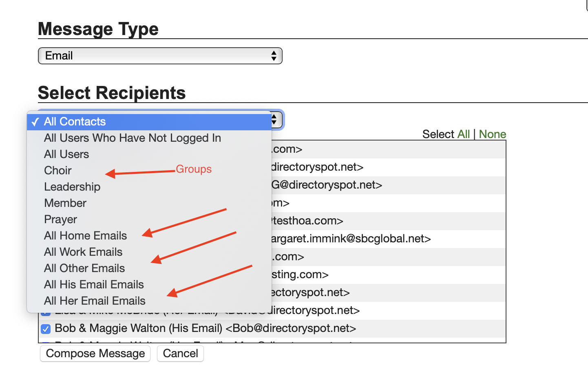The width and height of the screenshot is (588, 369).
Task: Click the None link to deselect recipients
Action: point(492,134)
